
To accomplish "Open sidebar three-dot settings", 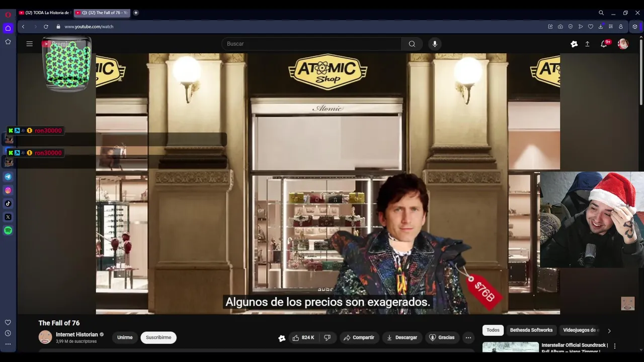I will click(8, 344).
